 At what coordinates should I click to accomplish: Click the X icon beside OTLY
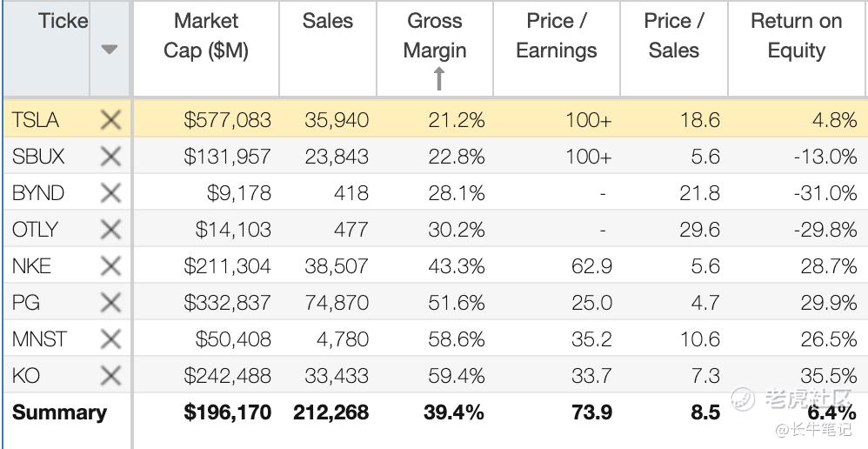110,230
